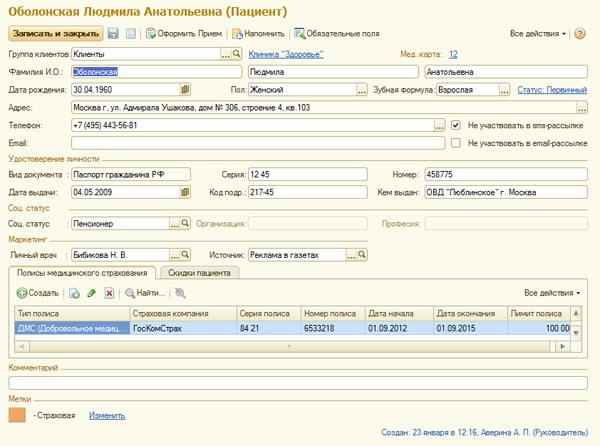Copy policy with add-copy icon
This screenshot has width=600, height=446.
(x=74, y=293)
